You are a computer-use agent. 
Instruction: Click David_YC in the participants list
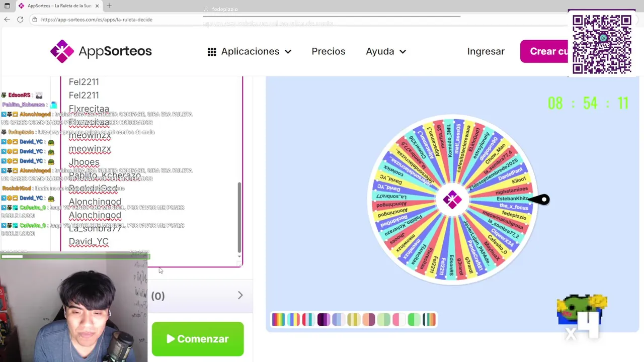[x=89, y=241]
